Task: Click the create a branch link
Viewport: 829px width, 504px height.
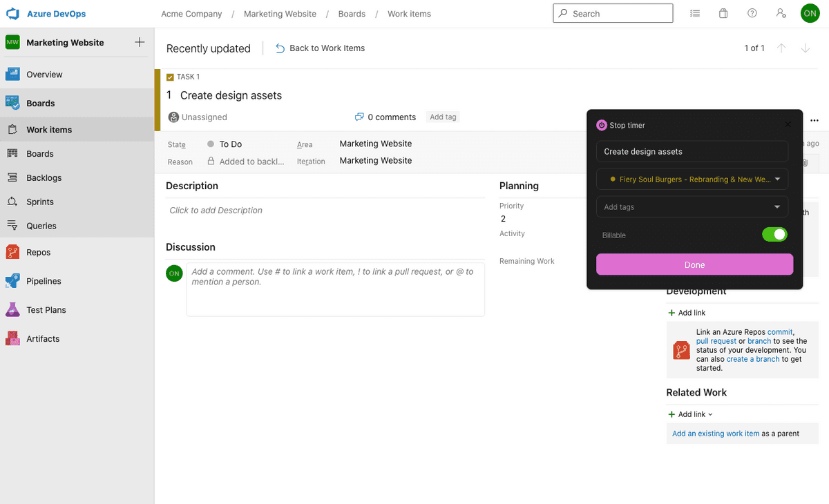Action: point(752,358)
